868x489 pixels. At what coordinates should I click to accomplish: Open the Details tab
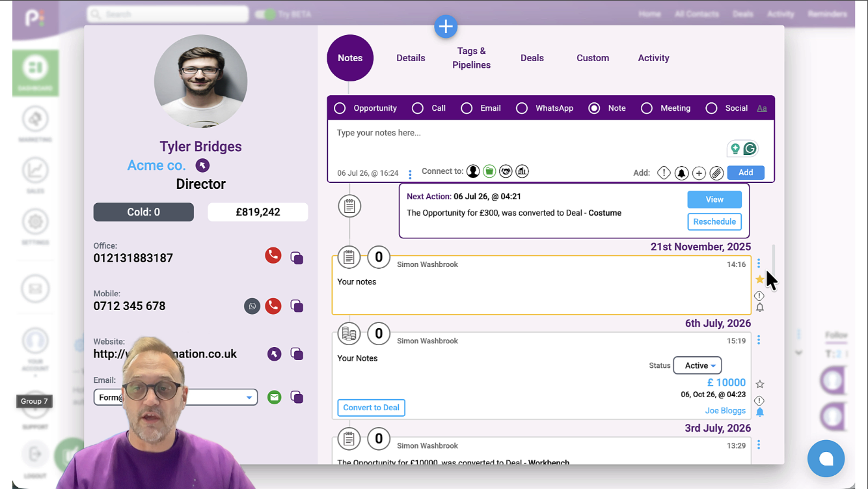click(411, 58)
